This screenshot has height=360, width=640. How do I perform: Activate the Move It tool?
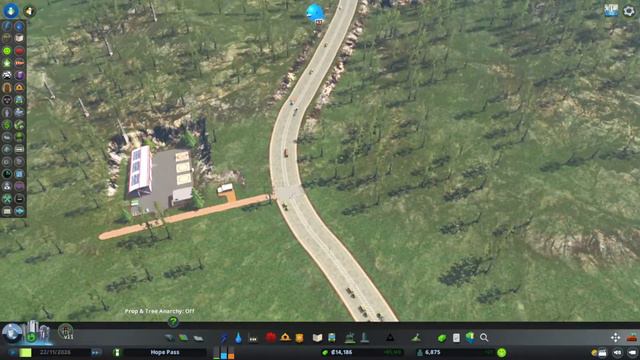pyautogui.click(x=616, y=338)
